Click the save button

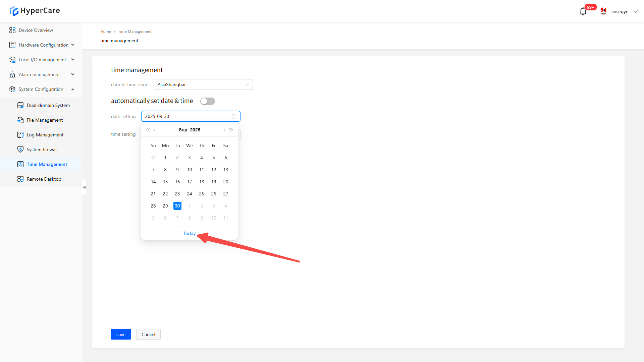(x=121, y=335)
